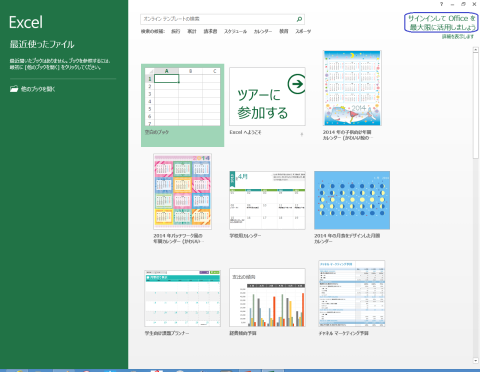Click the template list scroll-up arrow
This screenshot has width=480, height=372.
point(476,50)
